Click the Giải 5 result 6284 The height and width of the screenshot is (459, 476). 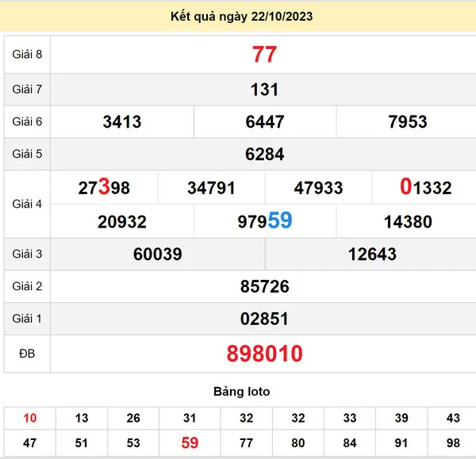(x=264, y=155)
